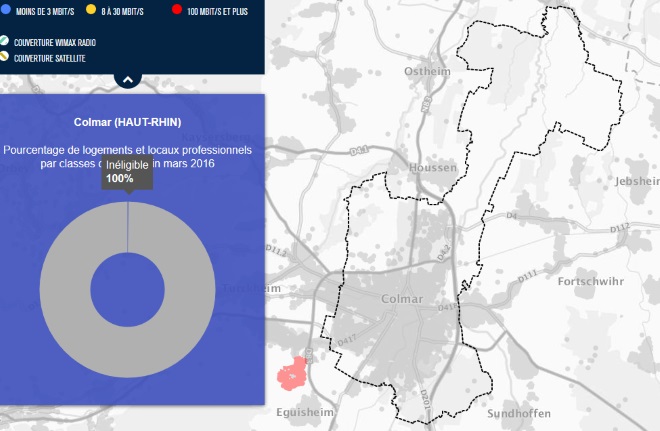
Task: Click the Fortschwihr town label on map
Action: tap(596, 281)
